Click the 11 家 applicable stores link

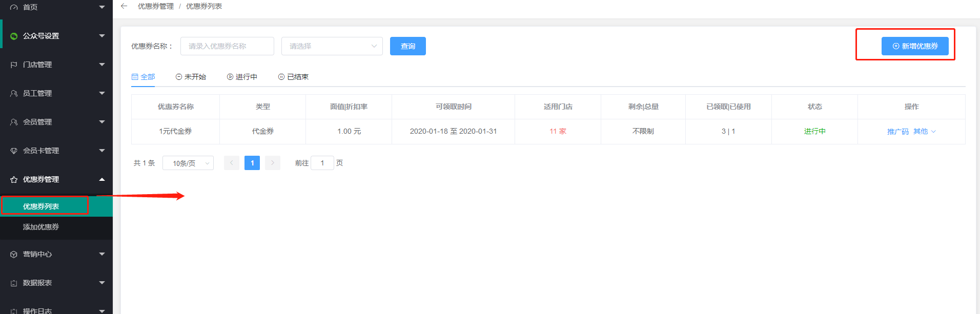pos(558,132)
